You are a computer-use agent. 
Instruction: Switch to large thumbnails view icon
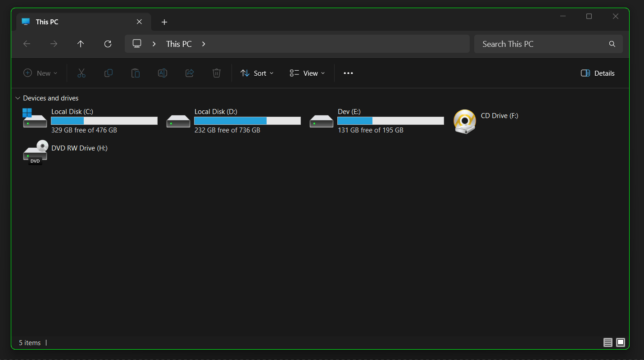click(621, 343)
